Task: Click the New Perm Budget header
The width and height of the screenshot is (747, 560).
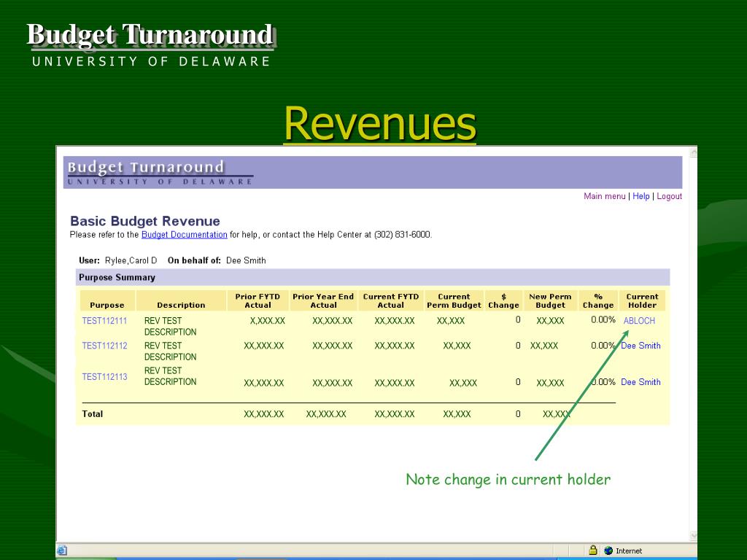Action: point(550,301)
